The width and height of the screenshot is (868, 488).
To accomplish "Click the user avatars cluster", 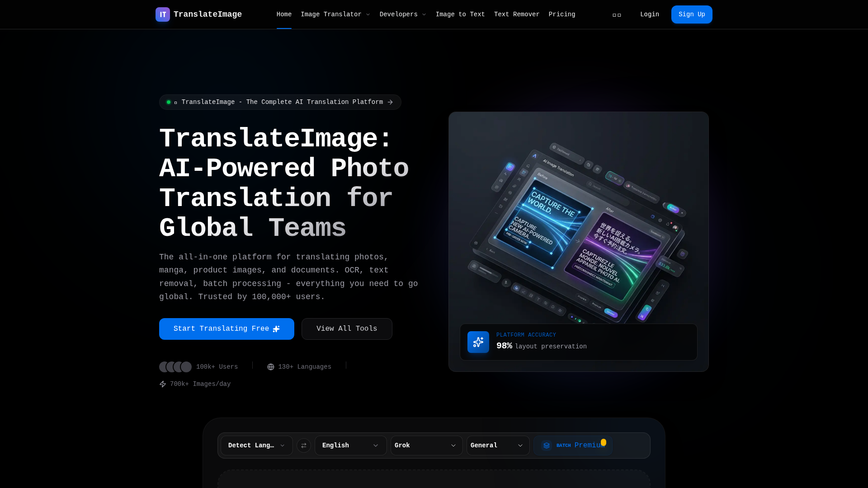I will 175,367.
